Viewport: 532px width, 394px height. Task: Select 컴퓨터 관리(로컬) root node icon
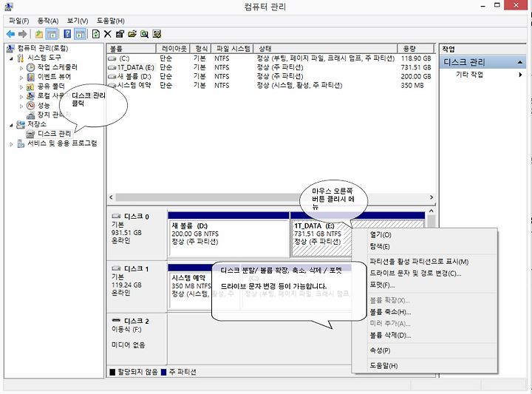coord(11,49)
